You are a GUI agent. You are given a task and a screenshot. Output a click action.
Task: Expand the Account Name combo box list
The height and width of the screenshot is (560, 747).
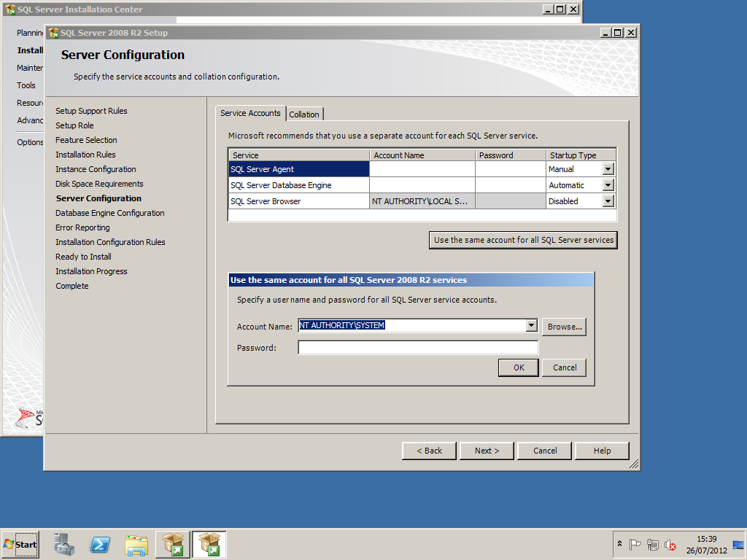532,326
